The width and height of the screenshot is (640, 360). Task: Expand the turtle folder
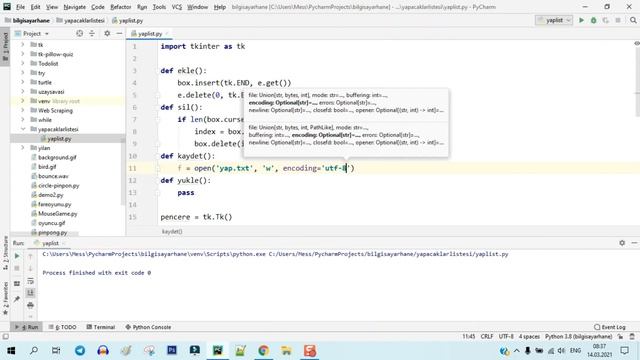(x=23, y=82)
